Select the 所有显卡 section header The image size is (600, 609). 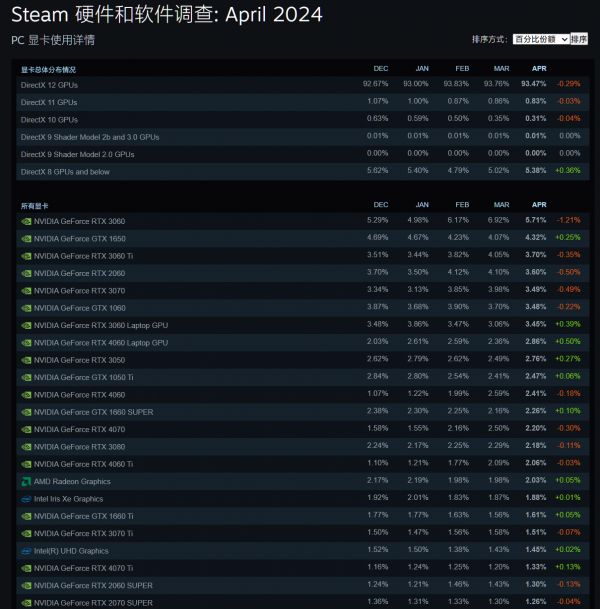(x=35, y=206)
